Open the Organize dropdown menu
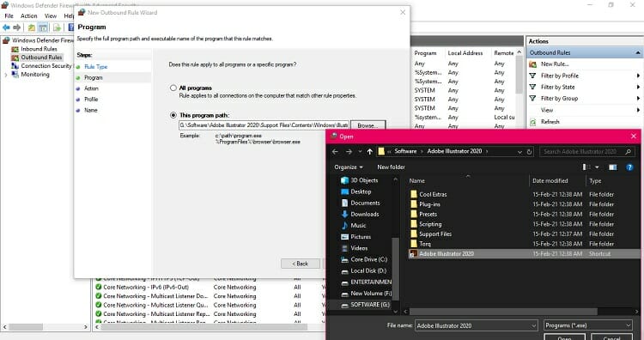Image resolution: width=644 pixels, height=340 pixels. coord(349,167)
